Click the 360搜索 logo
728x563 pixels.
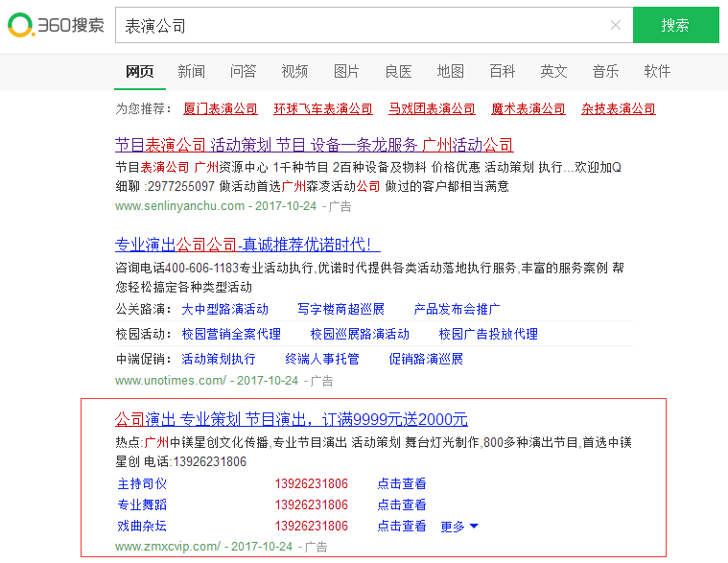tap(56, 26)
